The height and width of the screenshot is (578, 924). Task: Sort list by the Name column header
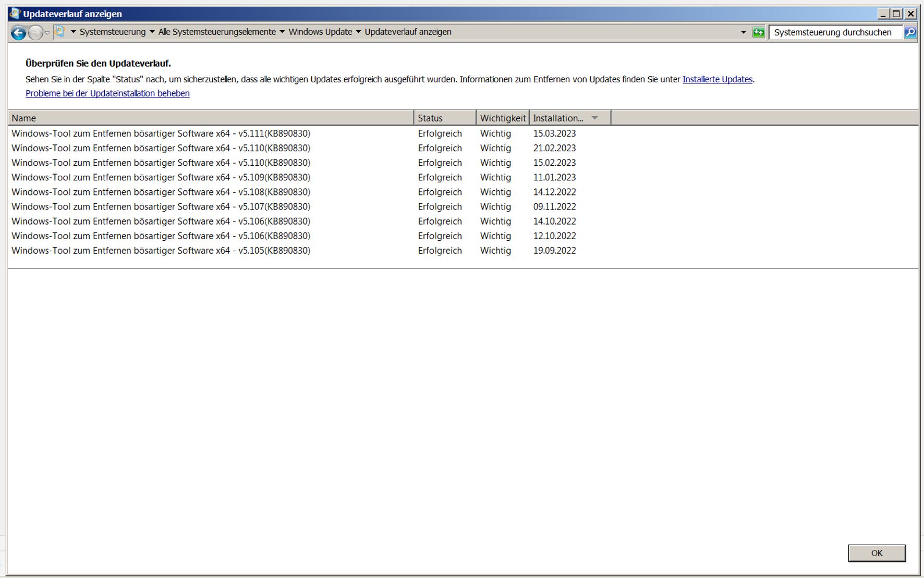pos(211,118)
